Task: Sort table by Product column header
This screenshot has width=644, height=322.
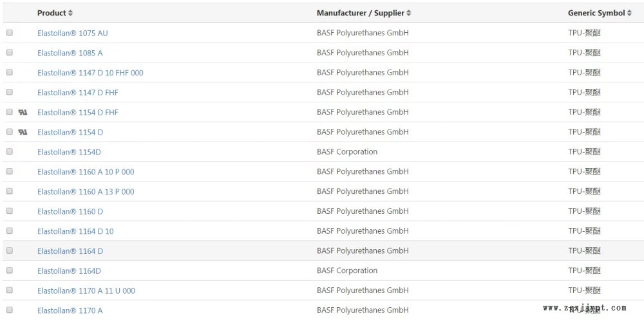Action: [52, 13]
